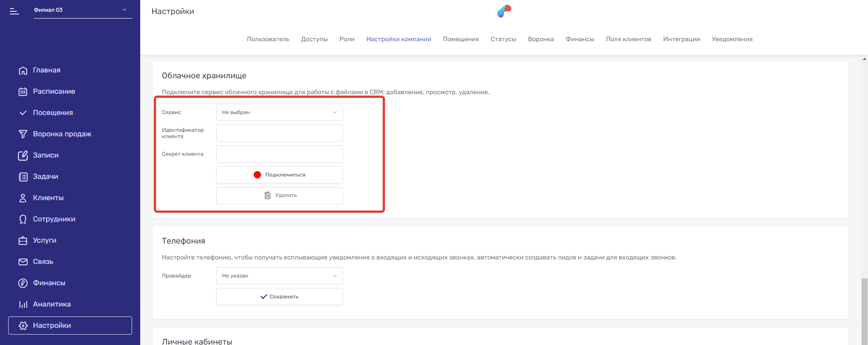This screenshot has height=345, width=868.
Task: Click the Аналитика bar chart icon
Action: [23, 305]
